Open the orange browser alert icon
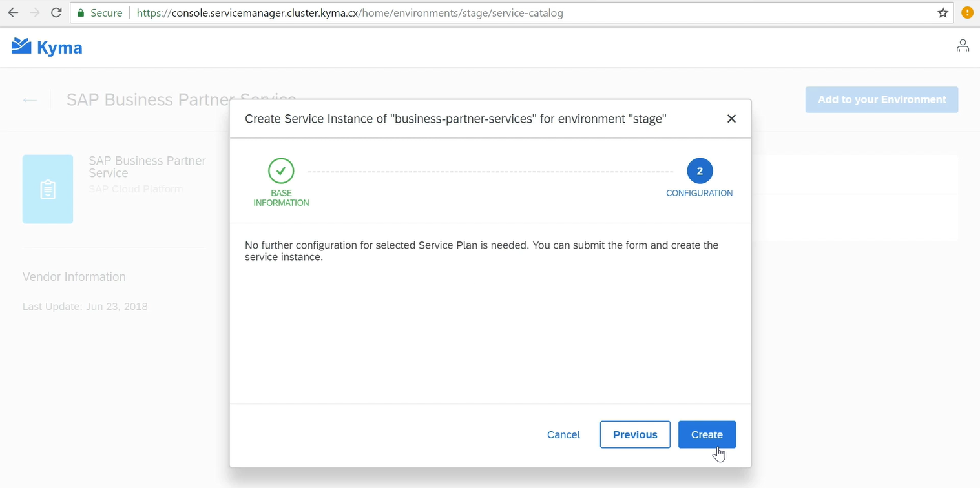Screen dimensions: 980x488 tap(967, 13)
